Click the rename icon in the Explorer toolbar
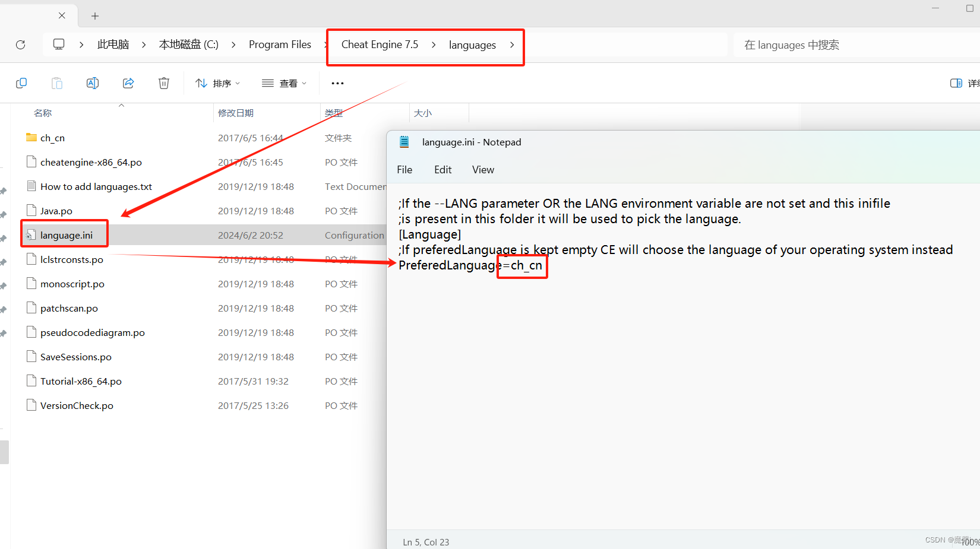This screenshot has width=980, height=549. tap(93, 83)
